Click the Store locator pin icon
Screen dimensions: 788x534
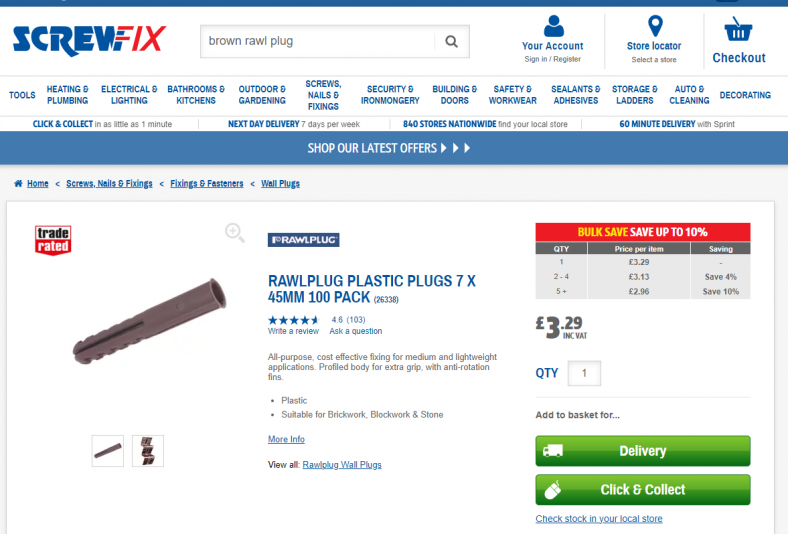pyautogui.click(x=655, y=26)
